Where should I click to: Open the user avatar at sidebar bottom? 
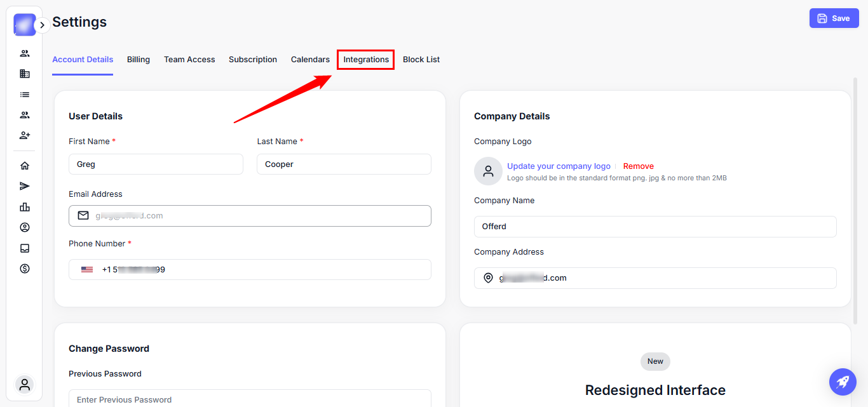coord(25,384)
